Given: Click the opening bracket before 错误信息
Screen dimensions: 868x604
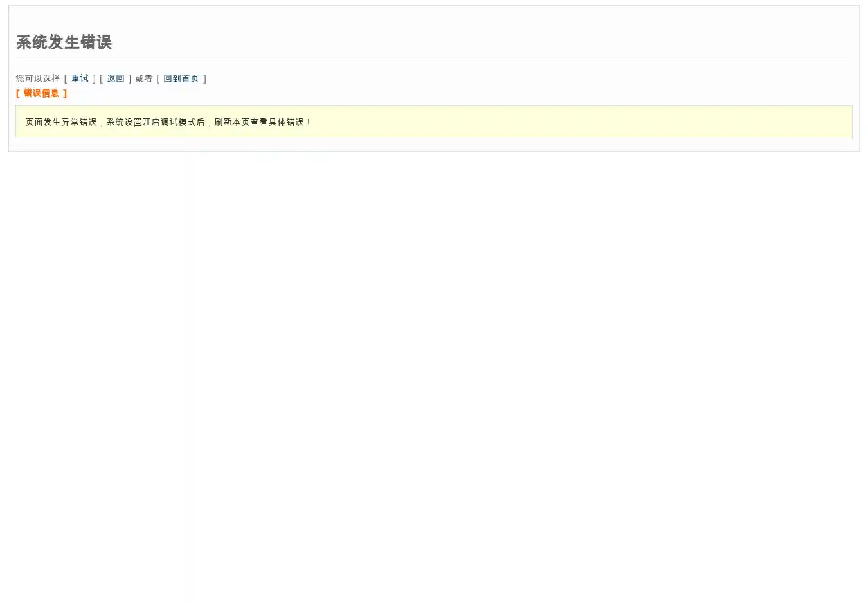Looking at the screenshot, I should click(18, 93).
